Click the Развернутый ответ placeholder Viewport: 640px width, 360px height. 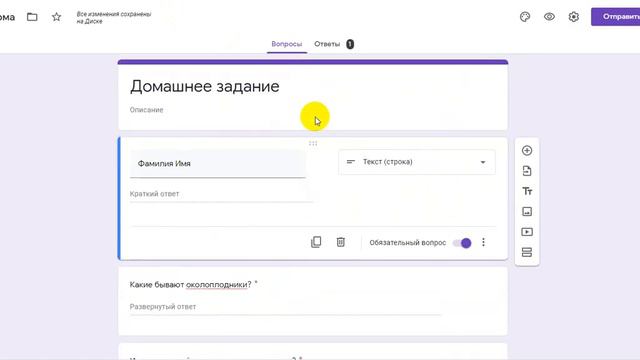[x=163, y=307]
